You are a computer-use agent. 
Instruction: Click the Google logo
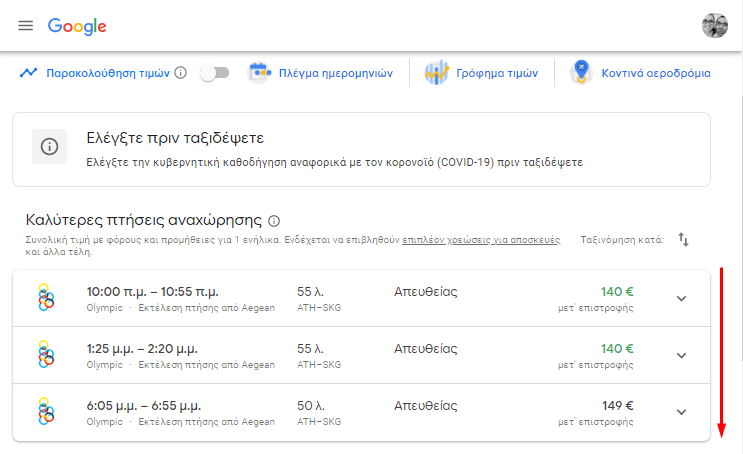click(77, 26)
